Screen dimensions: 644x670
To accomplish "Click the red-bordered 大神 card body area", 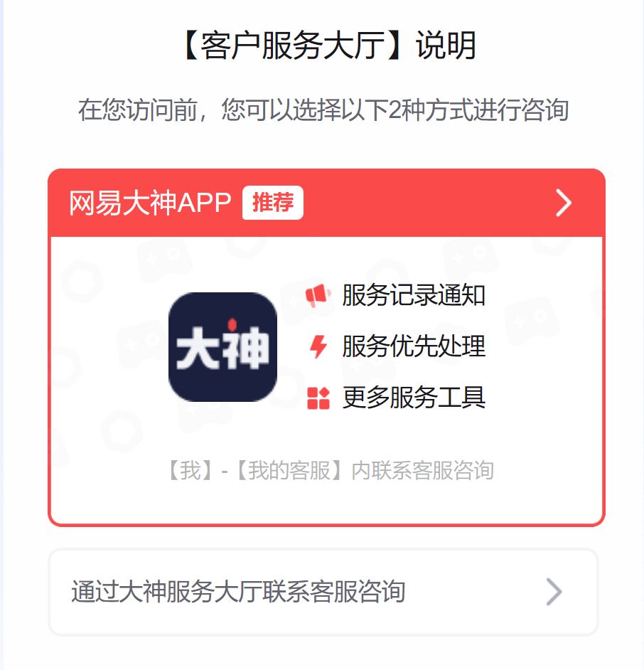I will click(x=327, y=380).
